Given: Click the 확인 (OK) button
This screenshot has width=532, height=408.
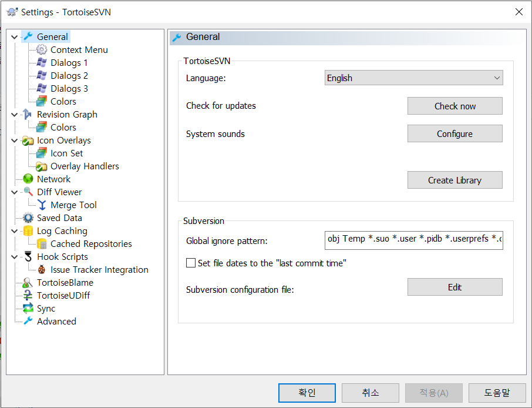Looking at the screenshot, I should coord(307,393).
